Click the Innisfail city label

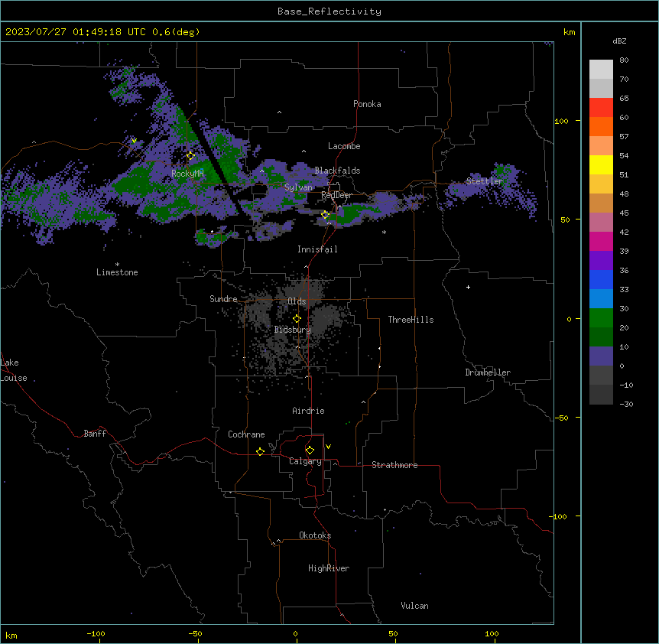pos(317,249)
